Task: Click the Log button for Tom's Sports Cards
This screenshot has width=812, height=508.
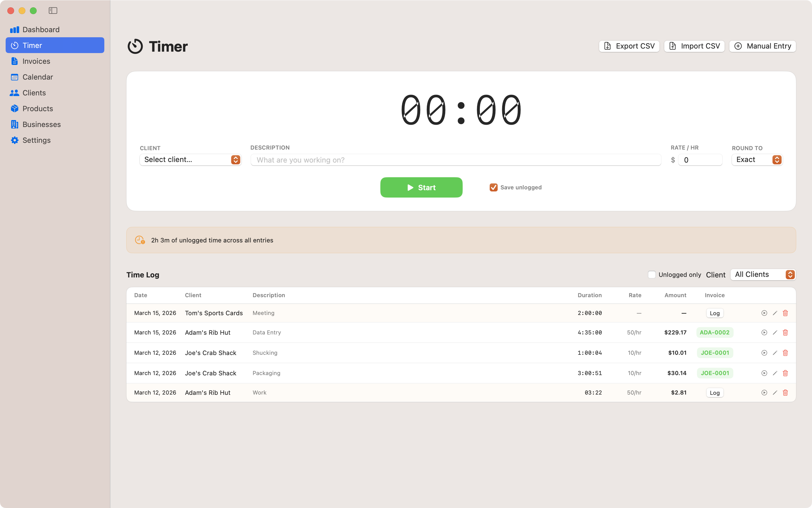Action: (x=715, y=313)
